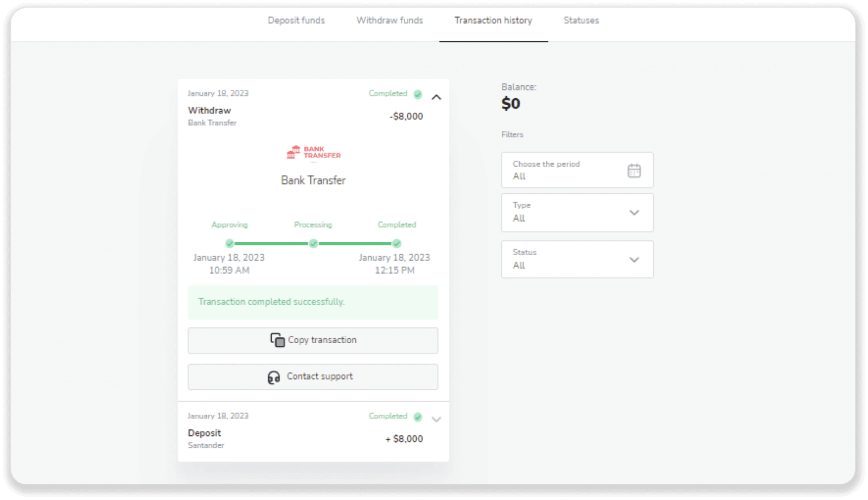Viewport: 868px width, 500px height.
Task: Click the headset icon on Contact support
Action: 274,376
